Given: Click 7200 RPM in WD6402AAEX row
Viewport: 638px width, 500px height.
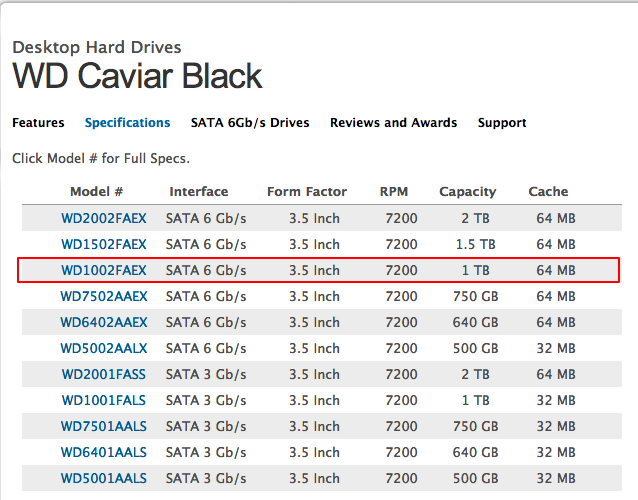Looking at the screenshot, I should [401, 323].
